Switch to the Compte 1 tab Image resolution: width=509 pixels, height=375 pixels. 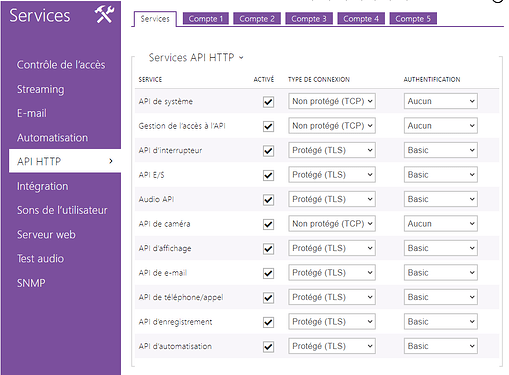(x=206, y=19)
